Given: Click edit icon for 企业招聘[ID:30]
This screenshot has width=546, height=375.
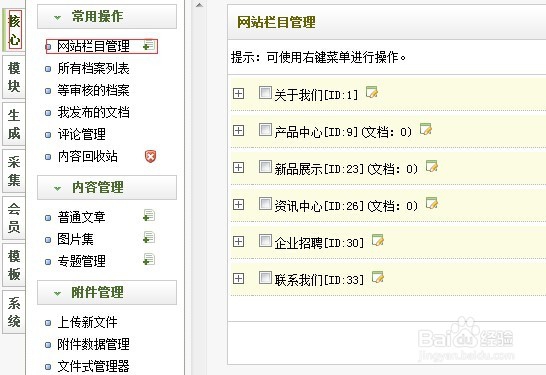Looking at the screenshot, I should (x=378, y=240).
